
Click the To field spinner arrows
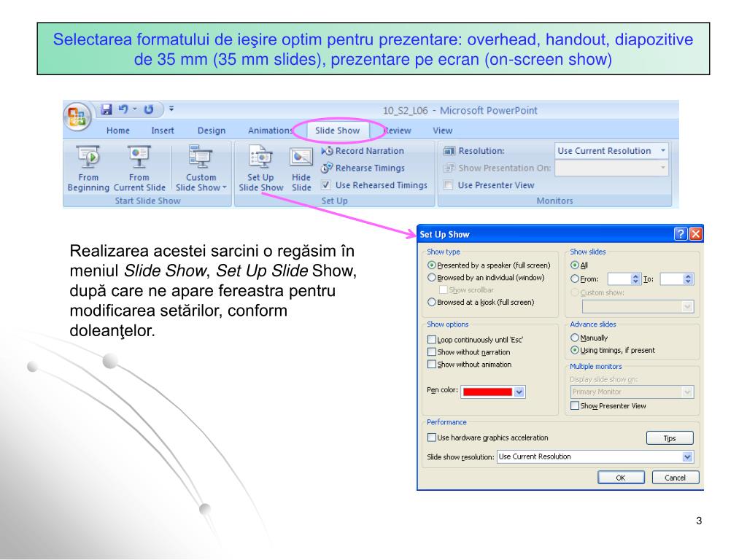(x=687, y=279)
